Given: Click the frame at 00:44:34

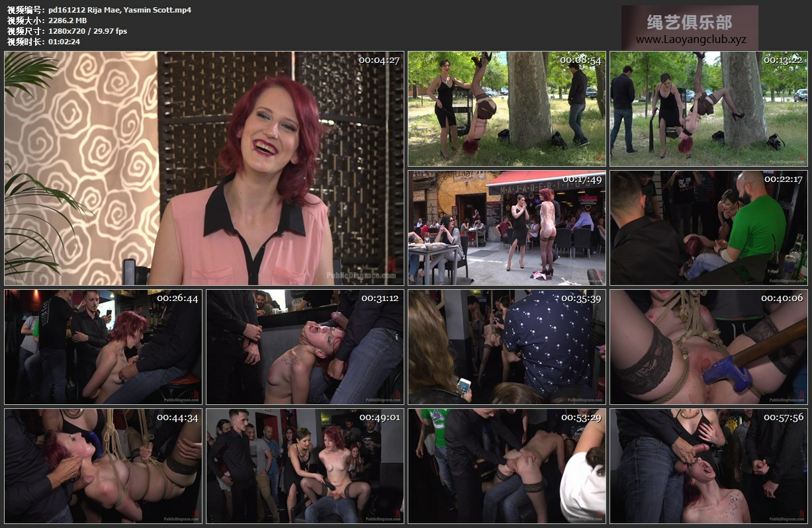Looking at the screenshot, I should (103, 466).
